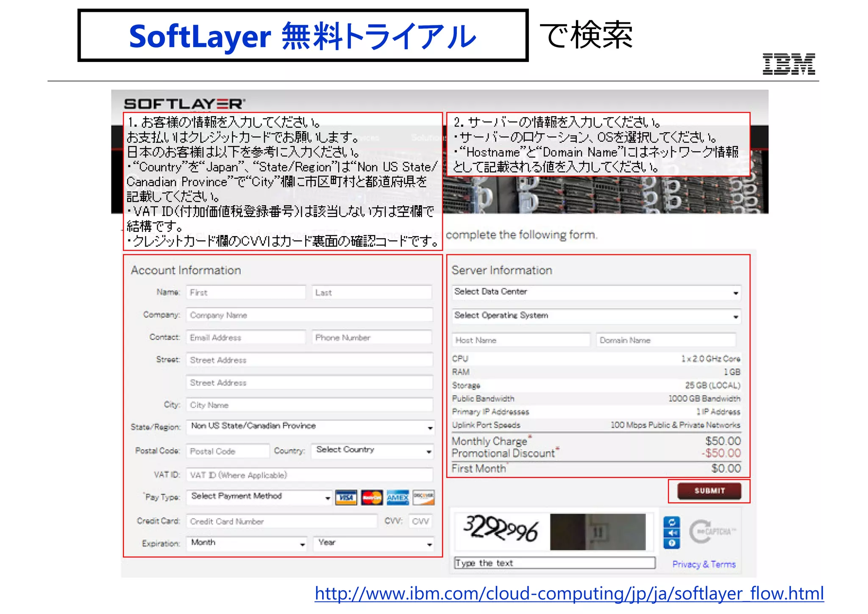Refresh the CAPTCHA challenge
Viewport: 868px width, 614px height.
click(671, 522)
